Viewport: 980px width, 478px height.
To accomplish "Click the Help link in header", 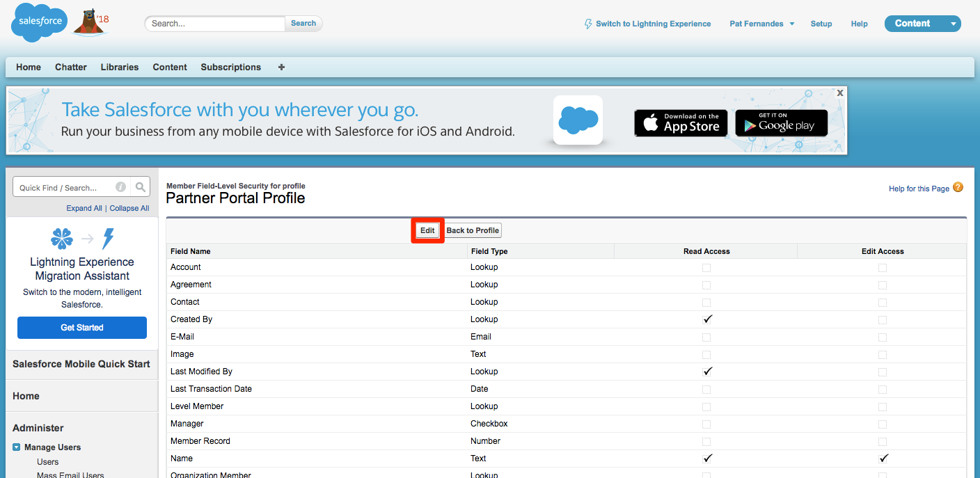I will (x=860, y=24).
